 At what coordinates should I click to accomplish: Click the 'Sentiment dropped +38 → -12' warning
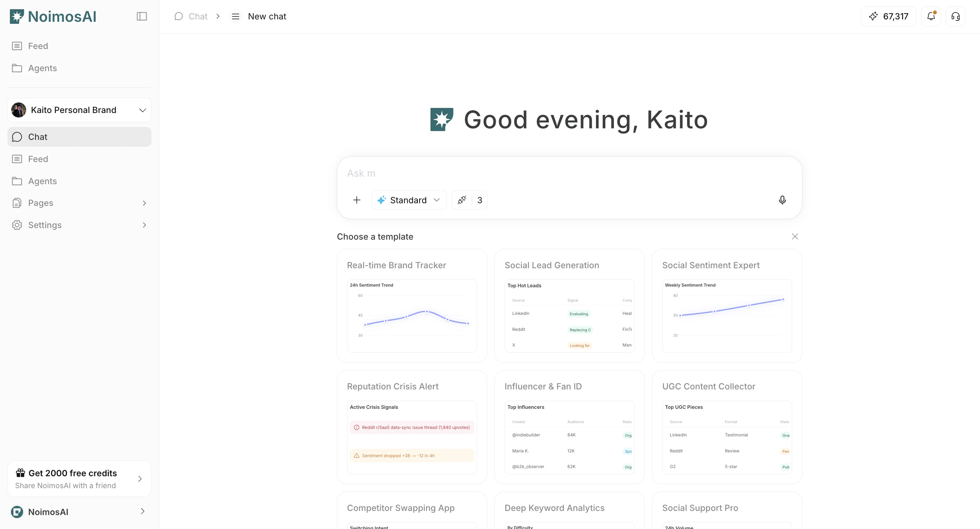click(x=412, y=455)
